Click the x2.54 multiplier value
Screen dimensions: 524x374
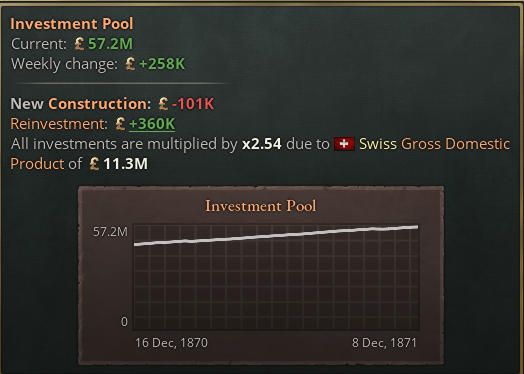pyautogui.click(x=262, y=144)
